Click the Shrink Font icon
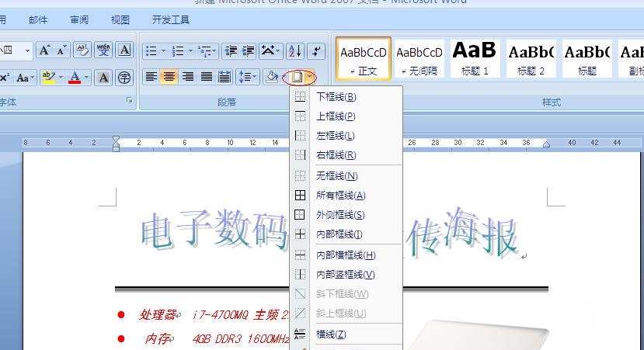644x350 pixels. click(62, 51)
